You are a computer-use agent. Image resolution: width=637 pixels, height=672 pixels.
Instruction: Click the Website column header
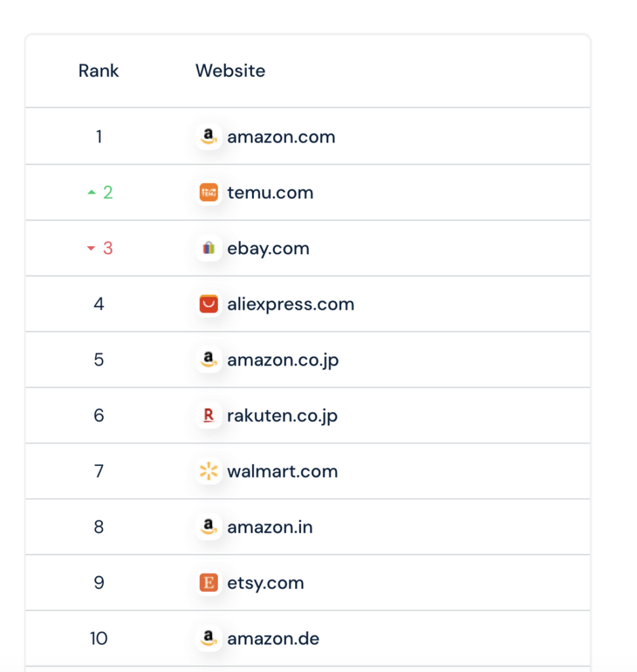point(230,71)
